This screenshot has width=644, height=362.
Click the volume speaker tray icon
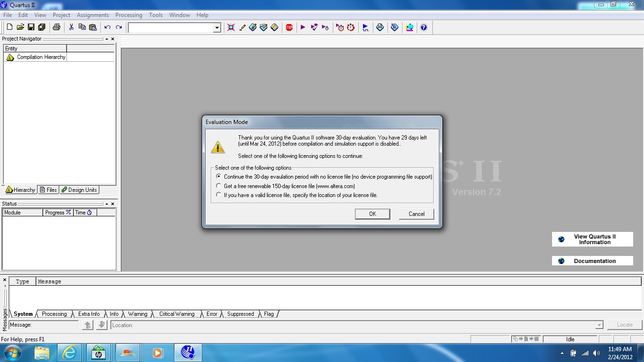pos(596,353)
